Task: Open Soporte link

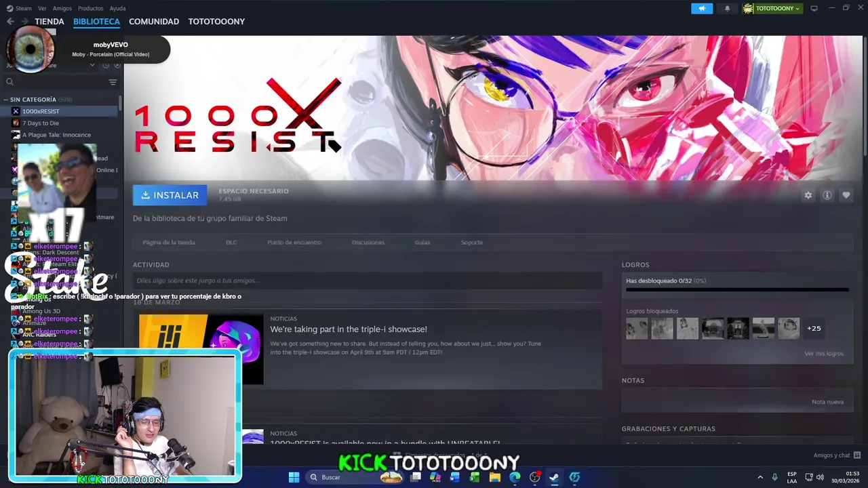Action: (x=472, y=242)
